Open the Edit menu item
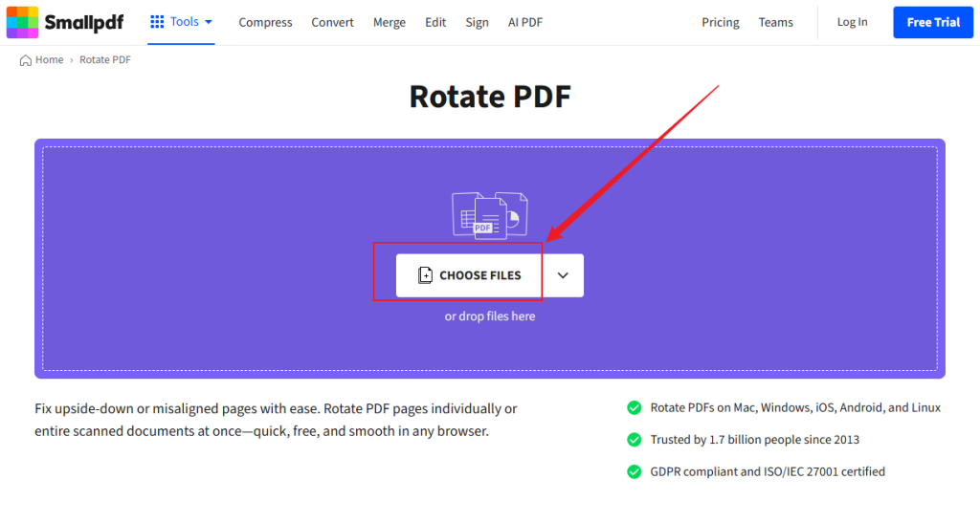This screenshot has width=980, height=523. click(435, 22)
